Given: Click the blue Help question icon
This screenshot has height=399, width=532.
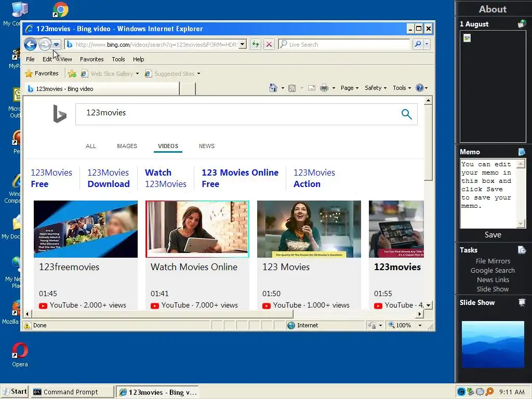Looking at the screenshot, I should pos(420,88).
